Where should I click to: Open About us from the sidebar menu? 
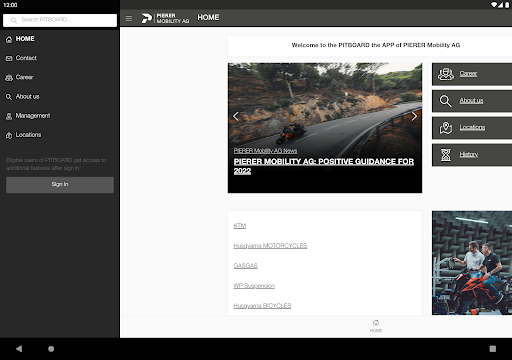pos(28,96)
